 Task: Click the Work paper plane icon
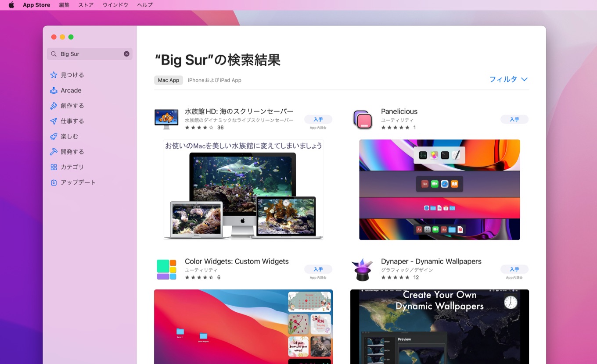click(54, 121)
